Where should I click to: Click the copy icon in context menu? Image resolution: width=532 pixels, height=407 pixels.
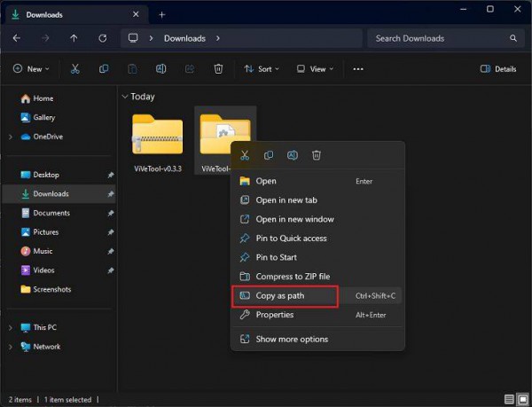pos(269,155)
